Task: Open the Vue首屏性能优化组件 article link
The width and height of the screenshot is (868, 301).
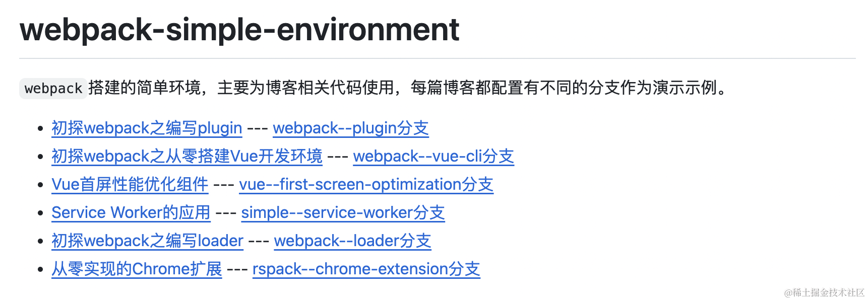Action: click(x=130, y=185)
